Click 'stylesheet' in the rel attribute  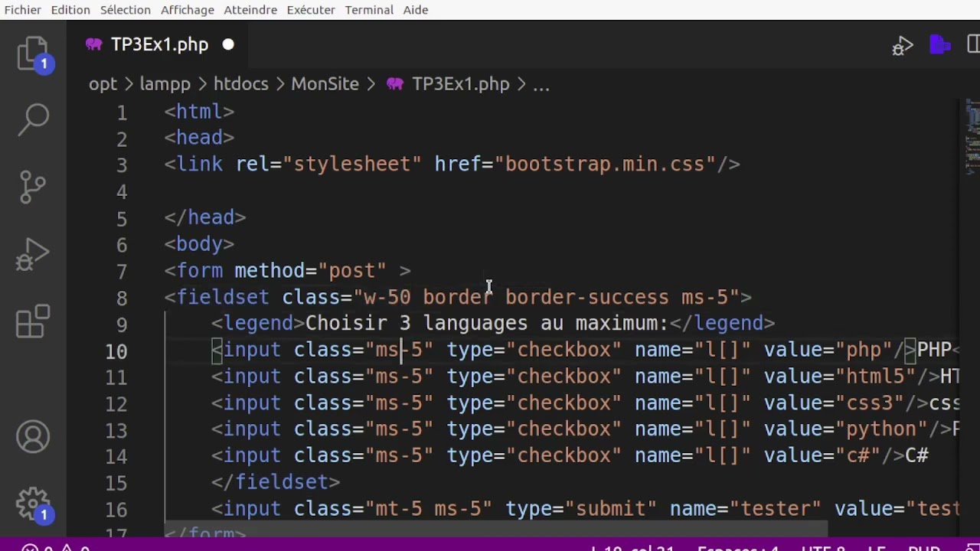point(352,165)
